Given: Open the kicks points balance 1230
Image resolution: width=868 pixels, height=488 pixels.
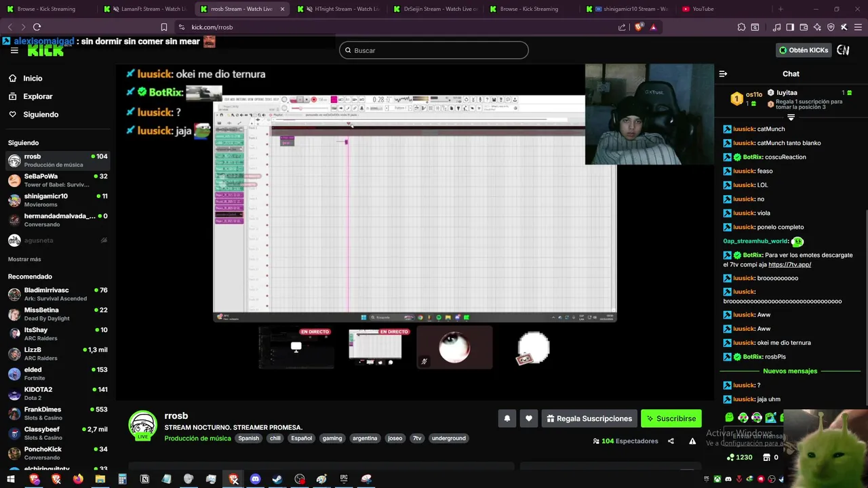Looking at the screenshot, I should click(x=739, y=457).
